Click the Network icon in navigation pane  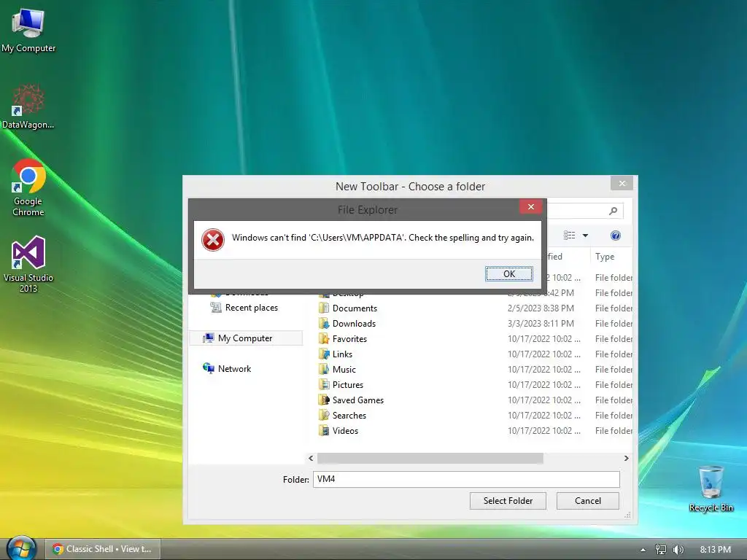[208, 368]
